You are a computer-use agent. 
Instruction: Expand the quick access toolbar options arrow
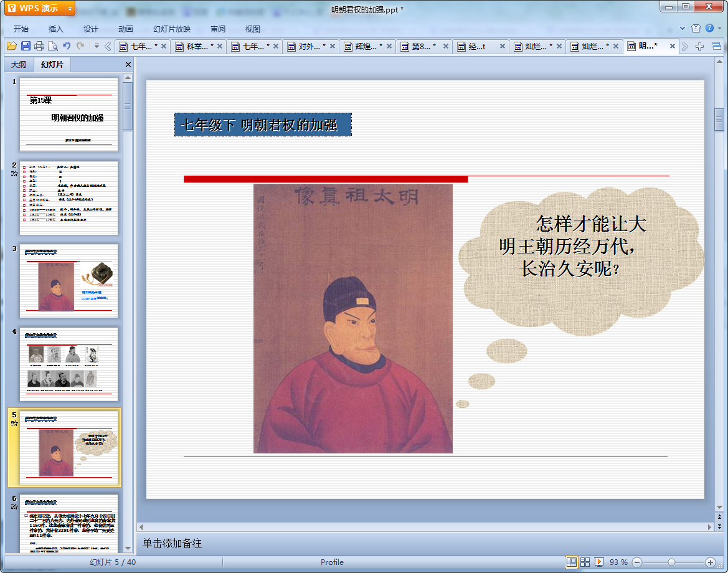(x=97, y=46)
